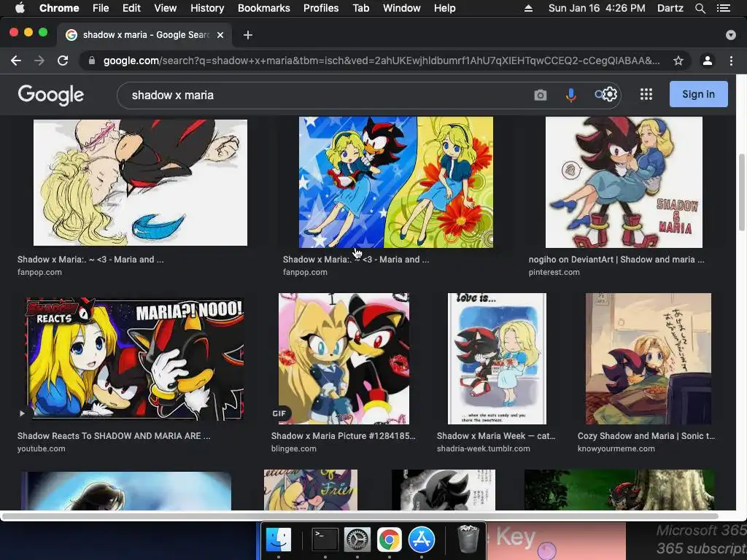The width and height of the screenshot is (747, 560).
Task: Open the Edit menu
Action: click(x=131, y=8)
